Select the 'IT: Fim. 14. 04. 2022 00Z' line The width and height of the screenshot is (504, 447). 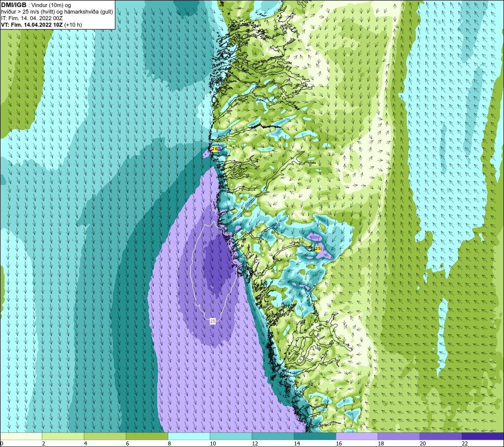(32, 18)
